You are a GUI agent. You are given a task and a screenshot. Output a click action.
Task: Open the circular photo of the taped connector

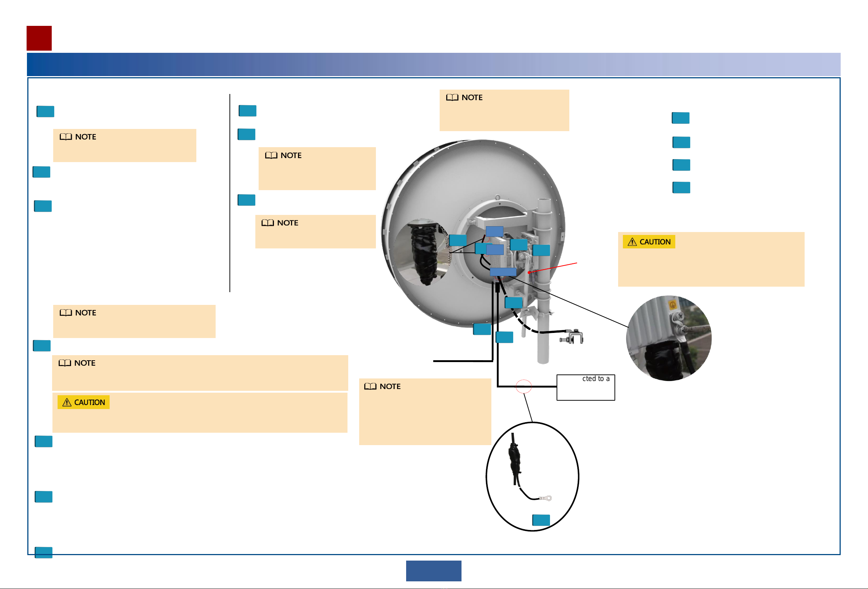click(x=422, y=252)
